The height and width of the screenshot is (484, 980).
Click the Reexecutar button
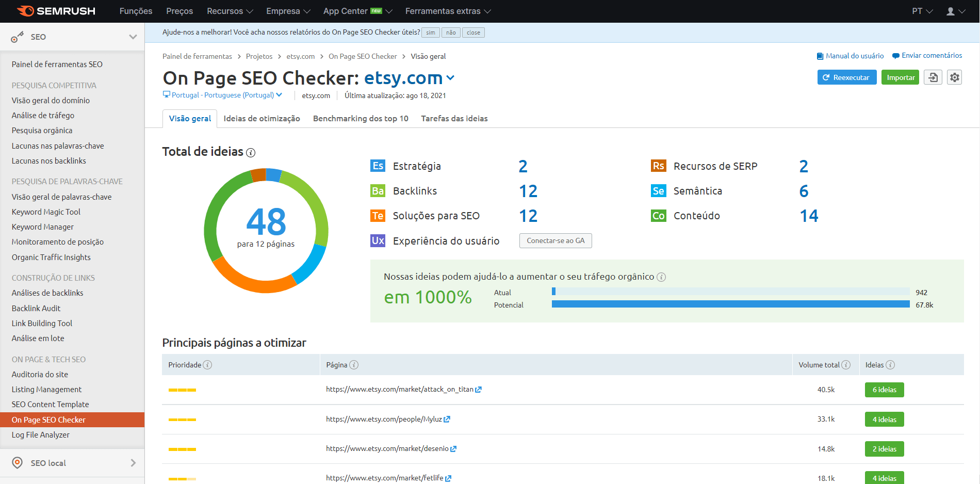click(x=846, y=77)
